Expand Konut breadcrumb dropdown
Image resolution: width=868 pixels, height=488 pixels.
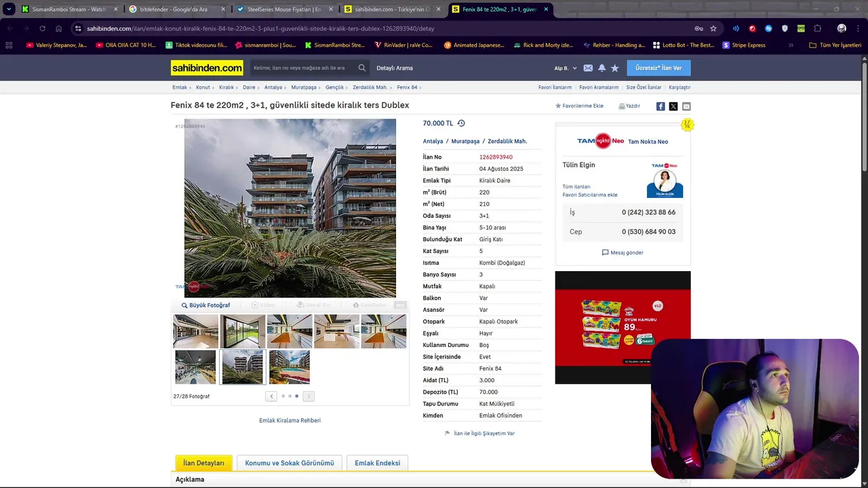(214, 87)
